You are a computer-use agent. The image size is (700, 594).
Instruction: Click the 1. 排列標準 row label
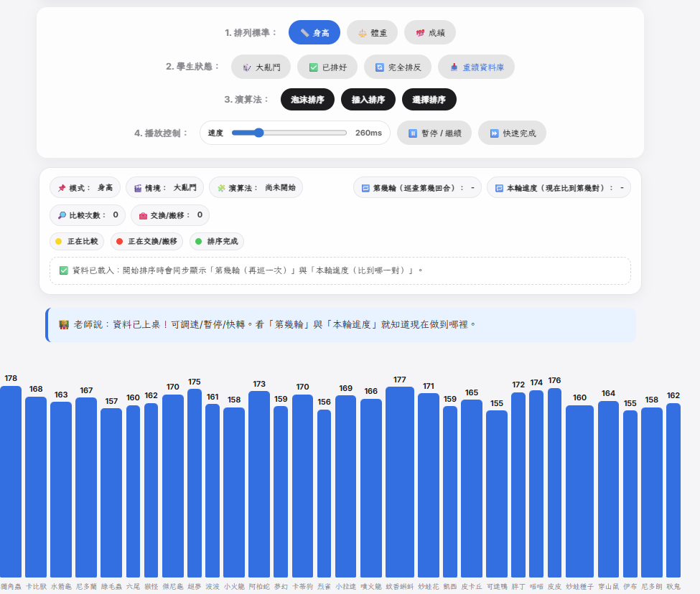251,32
